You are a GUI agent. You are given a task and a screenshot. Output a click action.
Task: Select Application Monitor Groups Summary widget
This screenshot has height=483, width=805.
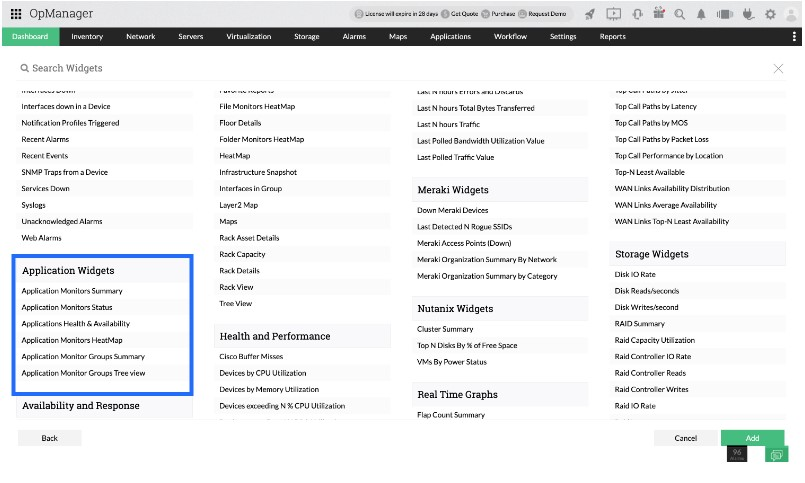pyautogui.click(x=83, y=357)
